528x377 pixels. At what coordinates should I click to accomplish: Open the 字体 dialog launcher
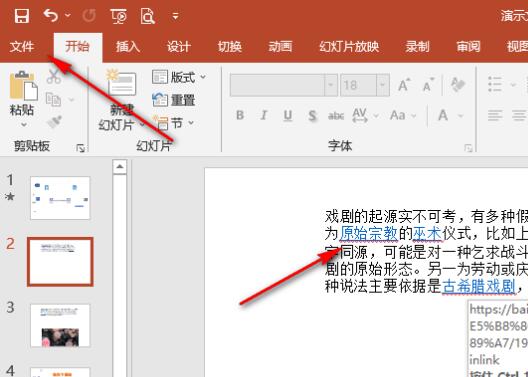pos(468,148)
